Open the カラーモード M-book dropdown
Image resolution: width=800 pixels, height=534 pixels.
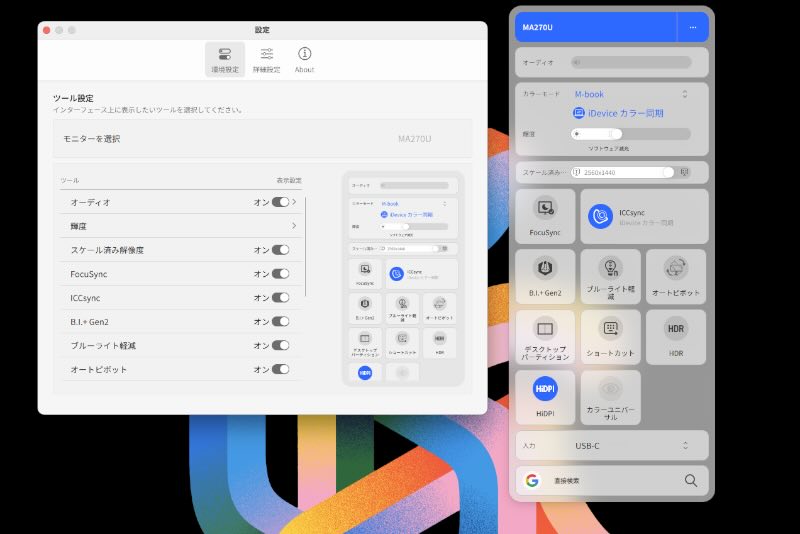631,94
